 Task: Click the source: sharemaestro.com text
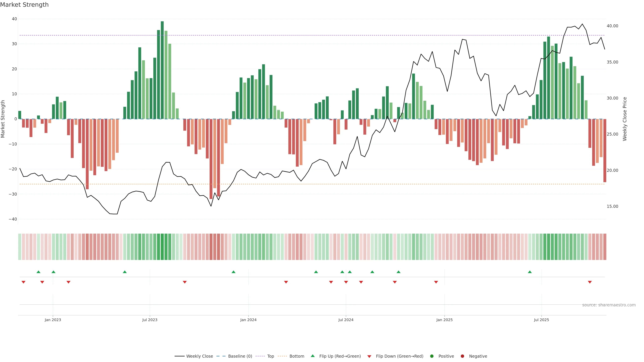point(609,305)
